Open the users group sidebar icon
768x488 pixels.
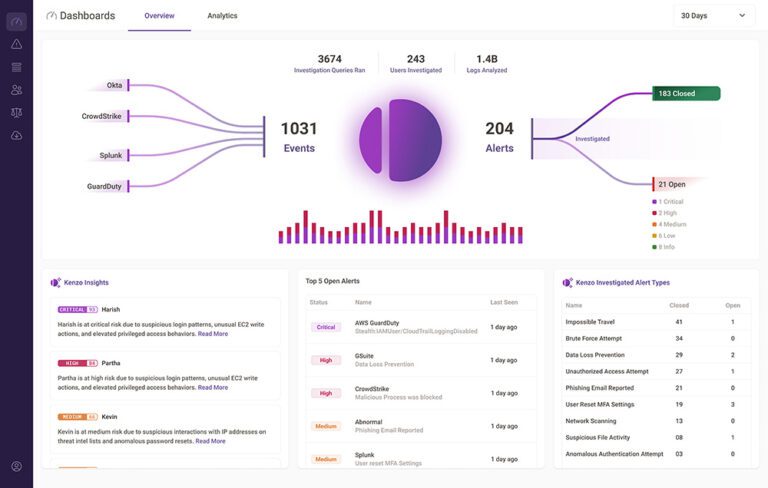click(16, 90)
